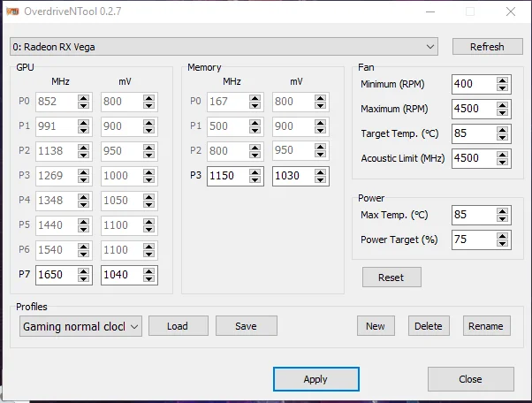
Task: Click the Close button at the bottom
Action: click(x=471, y=379)
